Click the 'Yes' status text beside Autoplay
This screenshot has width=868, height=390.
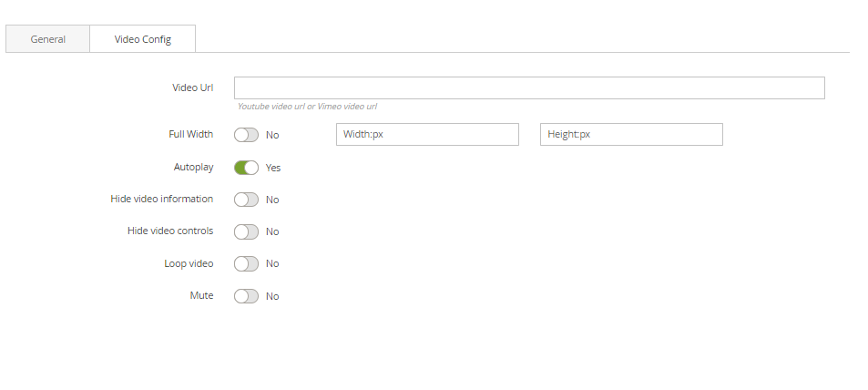click(273, 168)
